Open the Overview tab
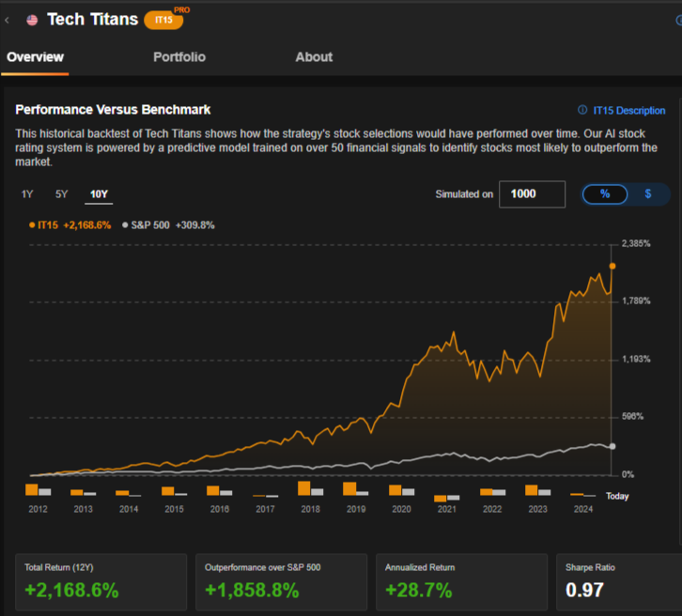The image size is (682, 616). (x=34, y=57)
